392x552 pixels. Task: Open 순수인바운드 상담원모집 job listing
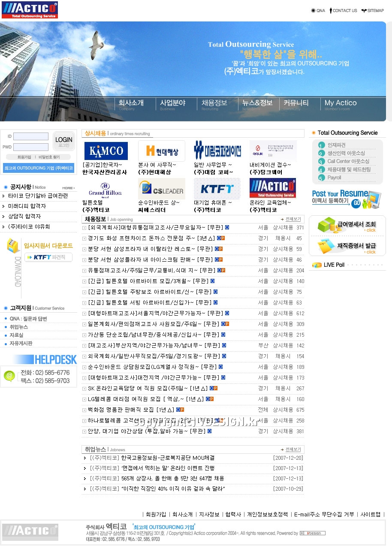152,367
